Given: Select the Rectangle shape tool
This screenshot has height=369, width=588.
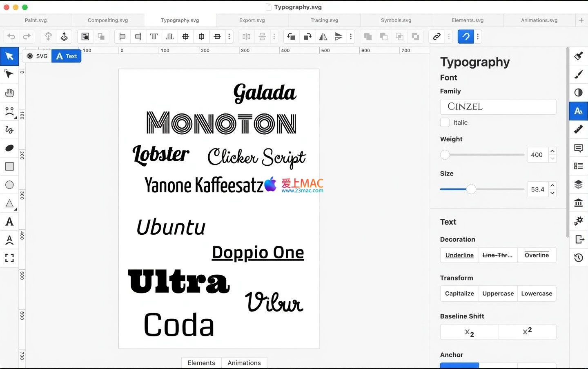Looking at the screenshot, I should pyautogui.click(x=9, y=167).
